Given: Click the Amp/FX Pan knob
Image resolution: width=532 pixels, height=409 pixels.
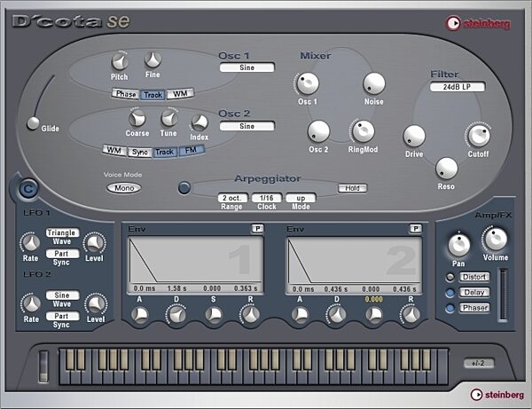Looking at the screenshot, I should 459,245.
